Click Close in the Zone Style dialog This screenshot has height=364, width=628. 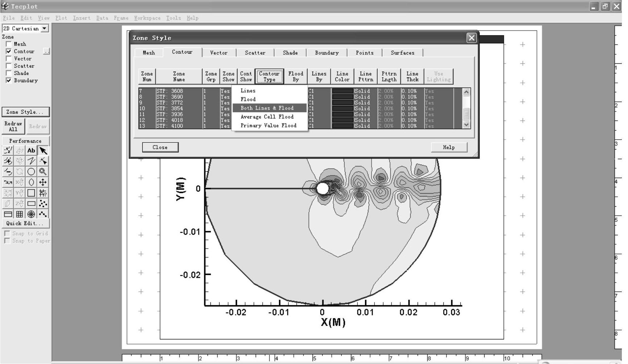[x=160, y=147]
